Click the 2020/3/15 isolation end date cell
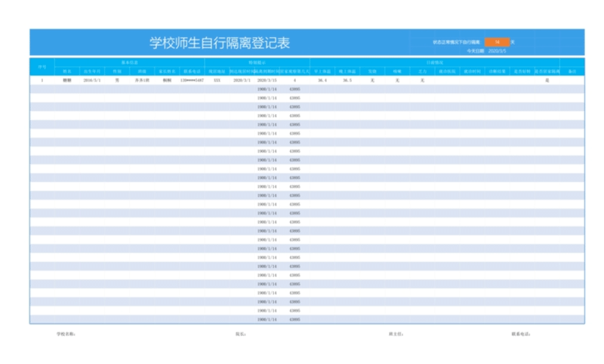604x364 pixels. (x=267, y=79)
